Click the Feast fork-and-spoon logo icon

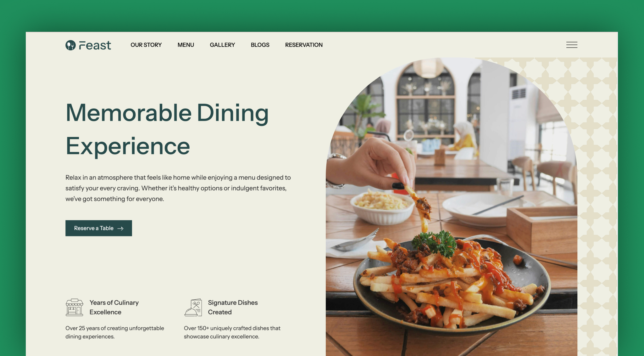pyautogui.click(x=70, y=45)
